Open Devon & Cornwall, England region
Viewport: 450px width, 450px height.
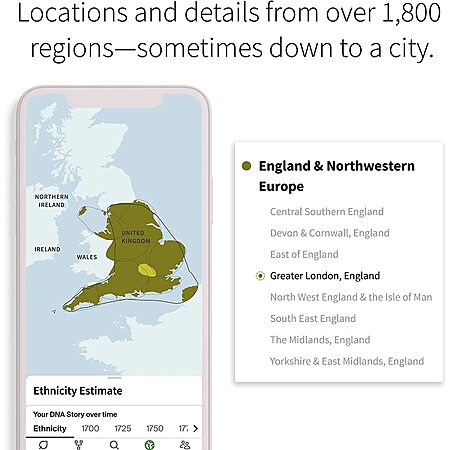tap(330, 233)
